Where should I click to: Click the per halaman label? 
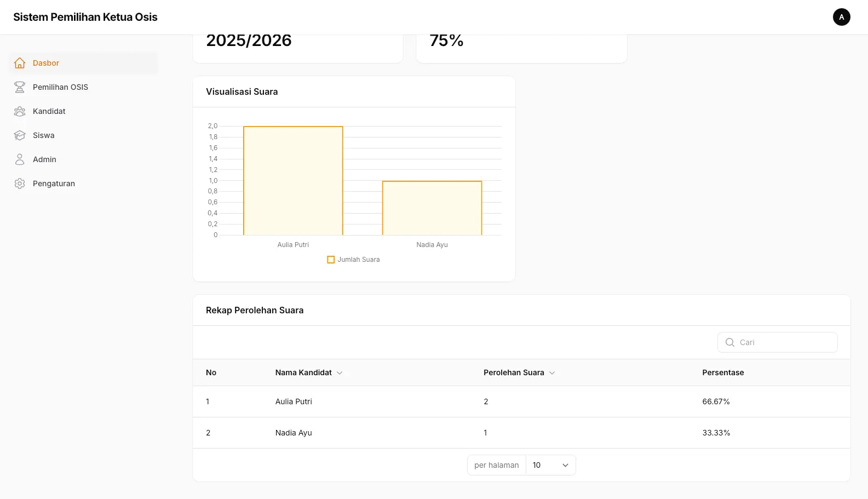click(x=497, y=465)
